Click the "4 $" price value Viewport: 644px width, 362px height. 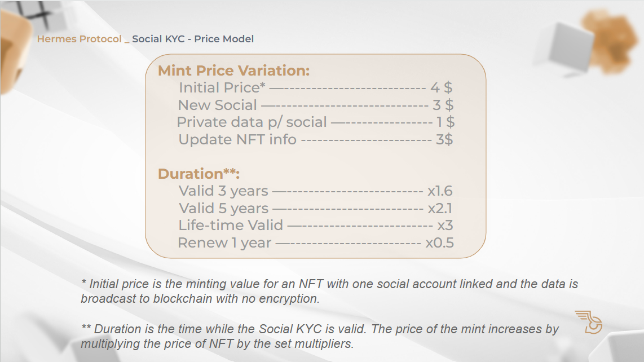tap(441, 87)
